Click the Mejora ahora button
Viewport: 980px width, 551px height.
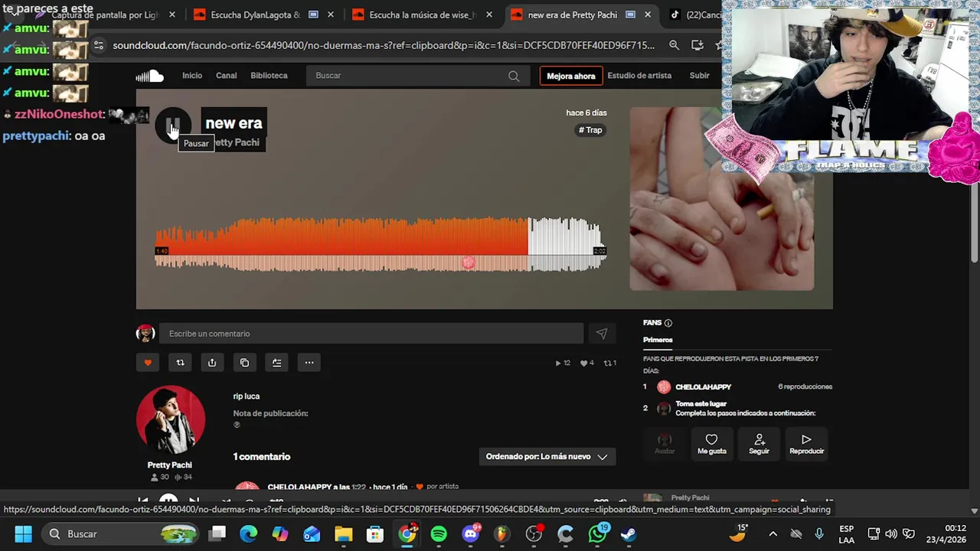(x=570, y=76)
